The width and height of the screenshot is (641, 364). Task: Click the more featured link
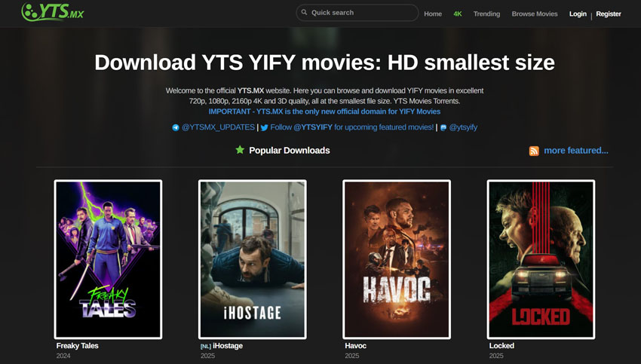[576, 151]
